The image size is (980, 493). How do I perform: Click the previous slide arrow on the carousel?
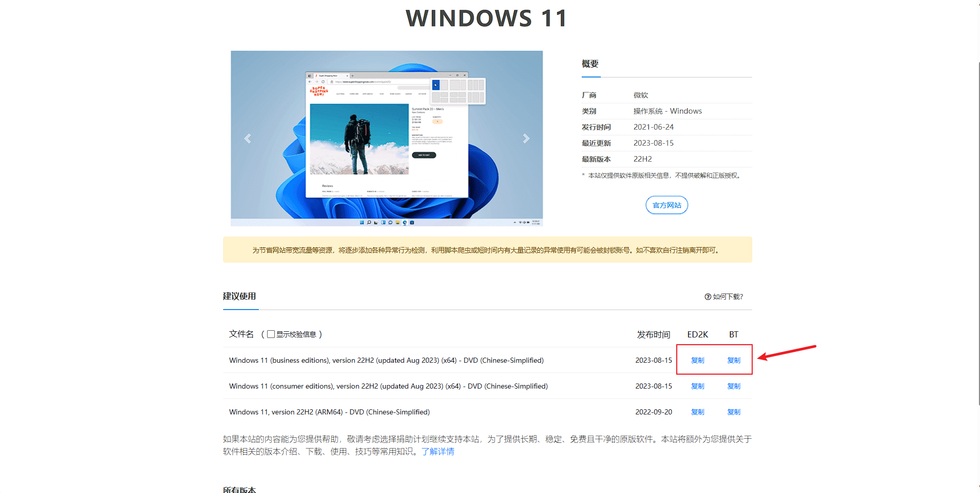point(247,138)
